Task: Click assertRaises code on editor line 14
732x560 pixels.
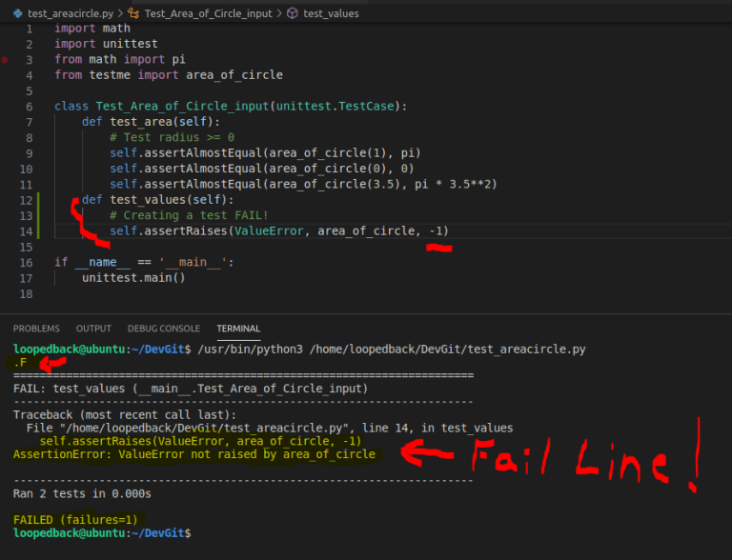Action: pos(279,231)
